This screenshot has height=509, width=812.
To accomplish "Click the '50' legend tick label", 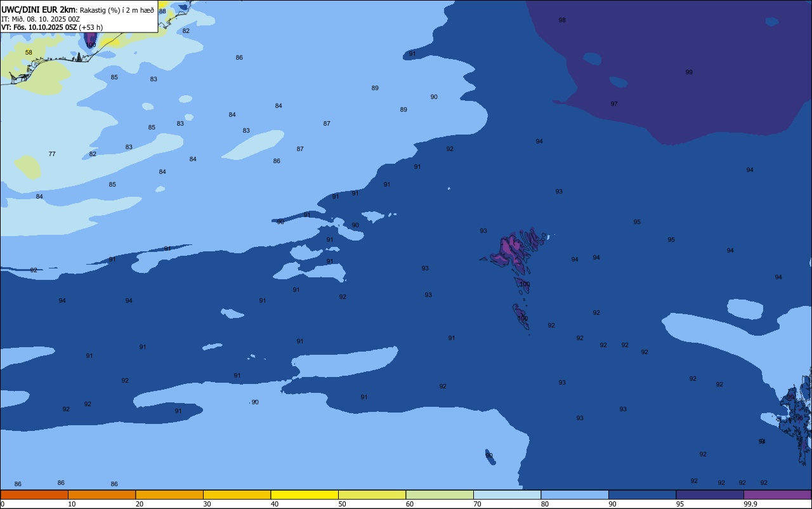I will pyautogui.click(x=342, y=504).
